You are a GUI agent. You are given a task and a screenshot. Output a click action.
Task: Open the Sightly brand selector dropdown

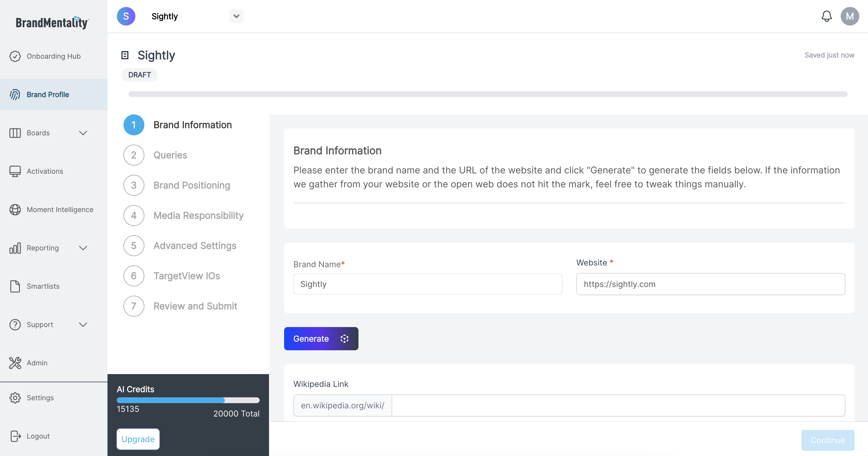[236, 16]
